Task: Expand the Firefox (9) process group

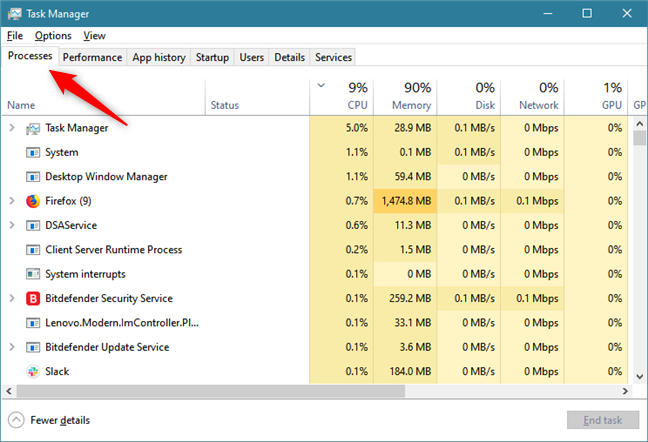Action: click(12, 201)
